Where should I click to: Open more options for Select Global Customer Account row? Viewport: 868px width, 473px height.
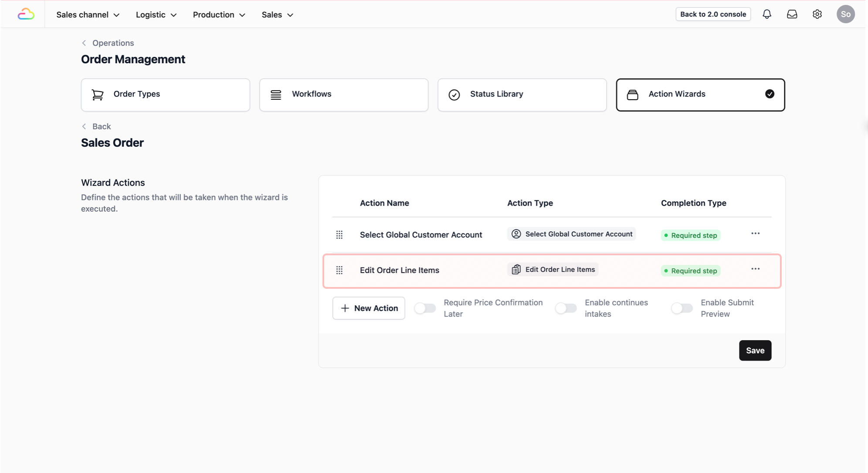755,234
